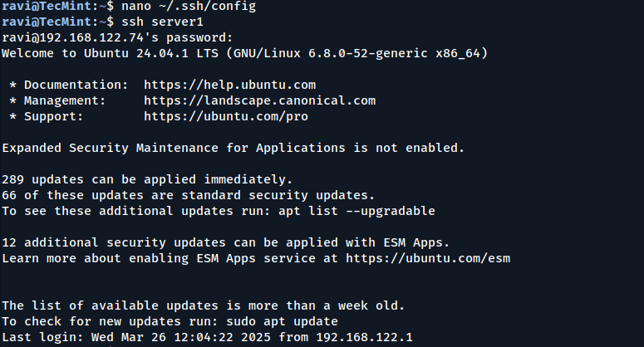Click the 'ssh server1' command text
Viewport: 644px width, 347px height.
coord(162,22)
